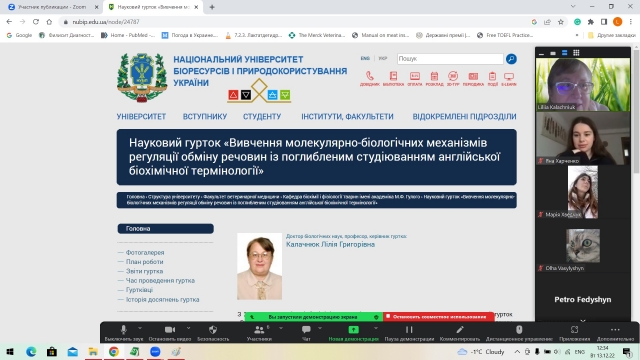Expand chat options arrow

coord(320,328)
